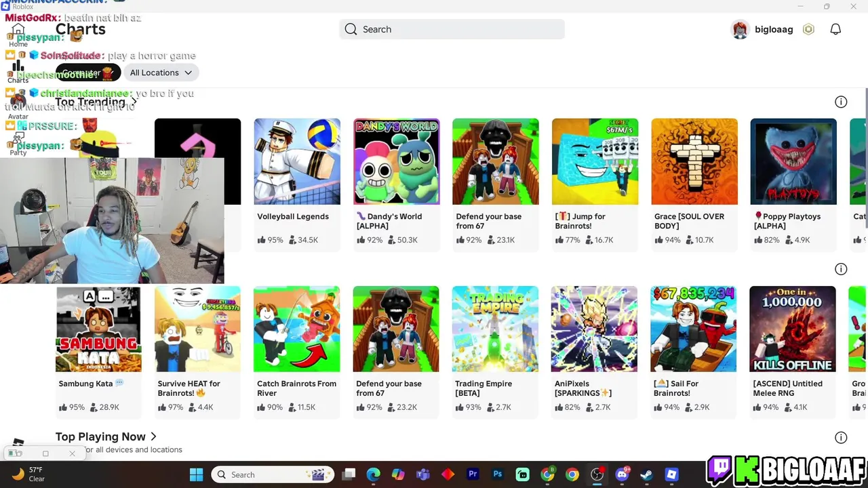Viewport: 868px width, 488px height.
Task: Open Google Chrome from taskbar
Action: click(x=572, y=474)
